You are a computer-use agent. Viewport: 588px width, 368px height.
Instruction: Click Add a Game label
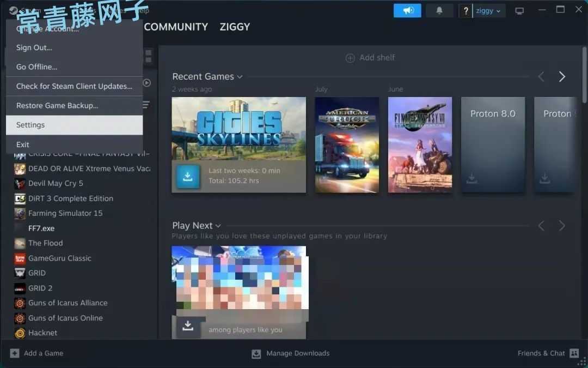tap(44, 353)
